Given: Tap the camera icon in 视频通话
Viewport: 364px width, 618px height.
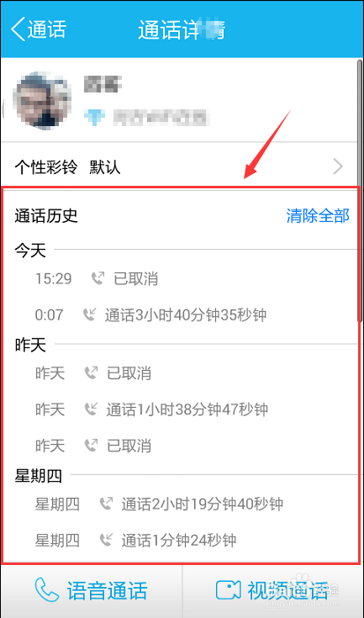Looking at the screenshot, I should click(x=229, y=589).
